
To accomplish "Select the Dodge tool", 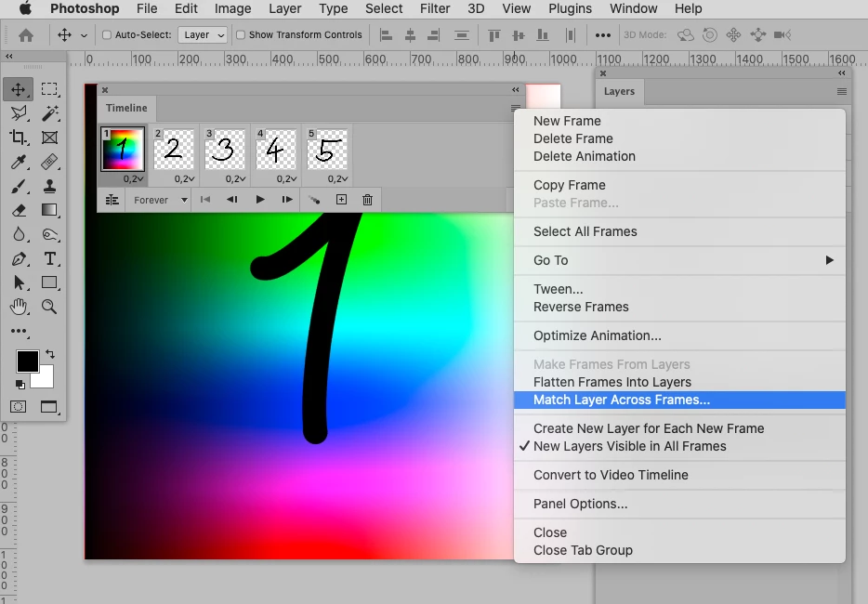I will (49, 234).
